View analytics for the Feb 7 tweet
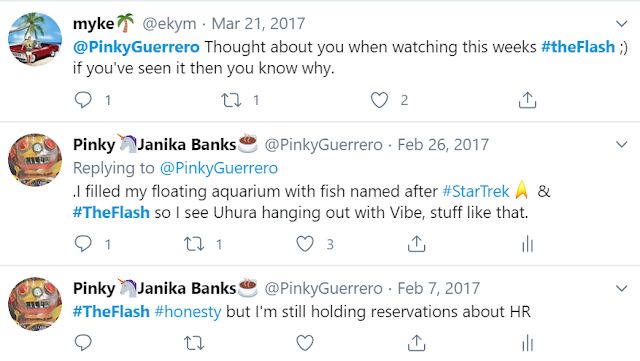 click(x=528, y=343)
